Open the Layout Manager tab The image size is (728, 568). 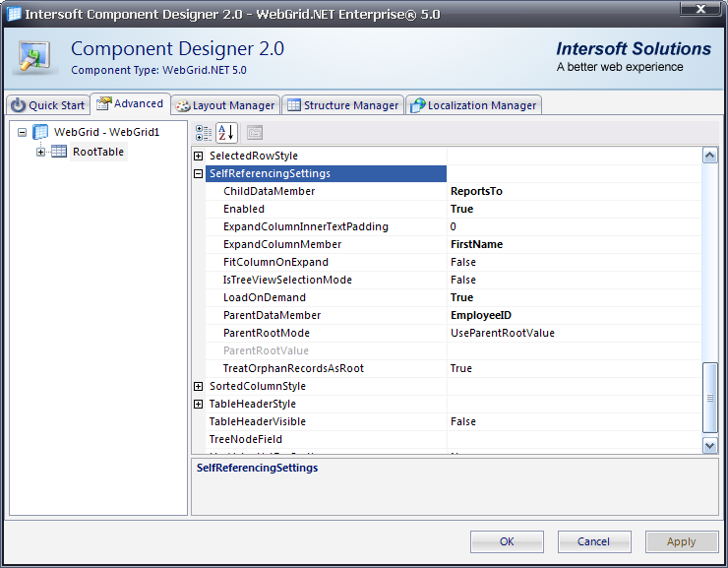(225, 105)
